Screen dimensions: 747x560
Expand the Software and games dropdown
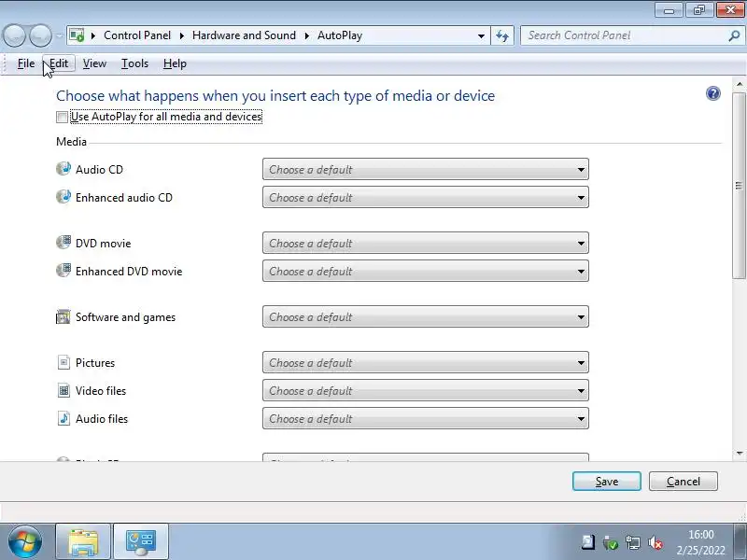[425, 317]
